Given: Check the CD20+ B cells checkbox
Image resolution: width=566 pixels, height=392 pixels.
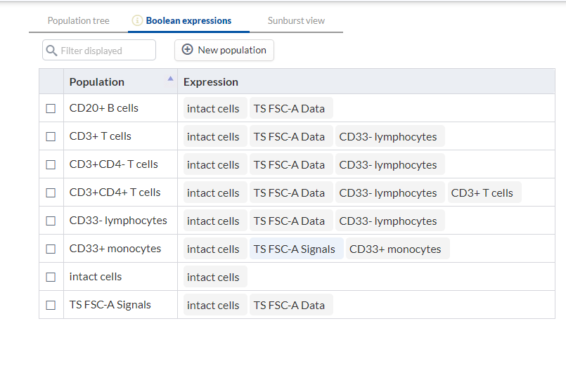Looking at the screenshot, I should pos(51,109).
